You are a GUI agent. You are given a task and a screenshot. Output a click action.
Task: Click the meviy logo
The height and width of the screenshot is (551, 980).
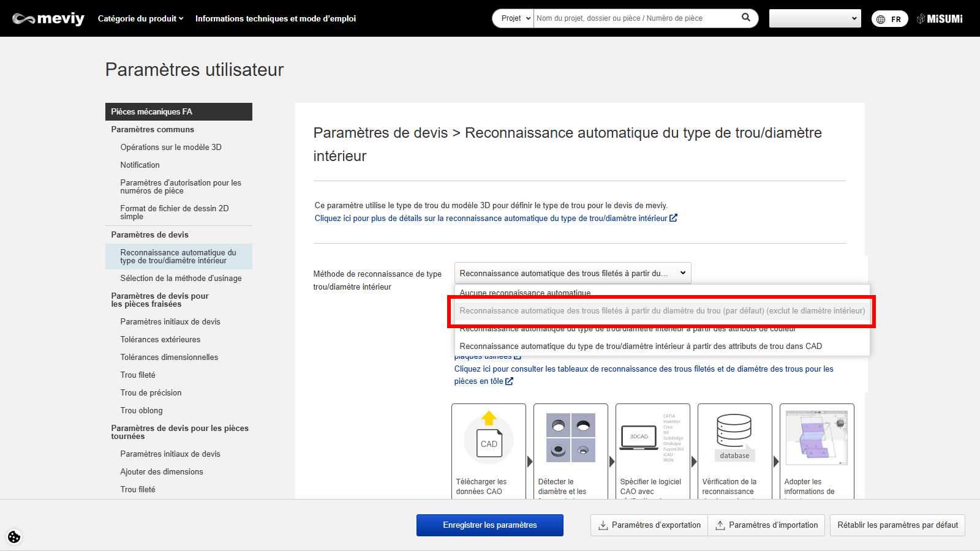[48, 18]
